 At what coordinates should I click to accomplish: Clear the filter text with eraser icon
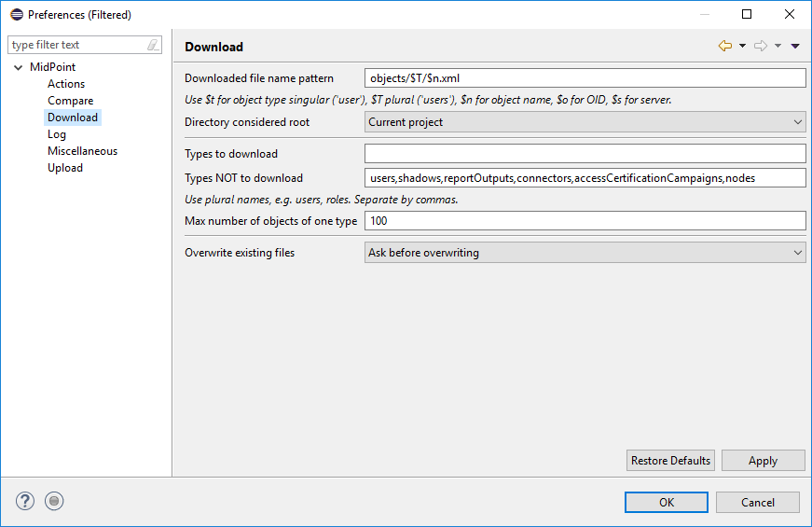click(x=153, y=45)
